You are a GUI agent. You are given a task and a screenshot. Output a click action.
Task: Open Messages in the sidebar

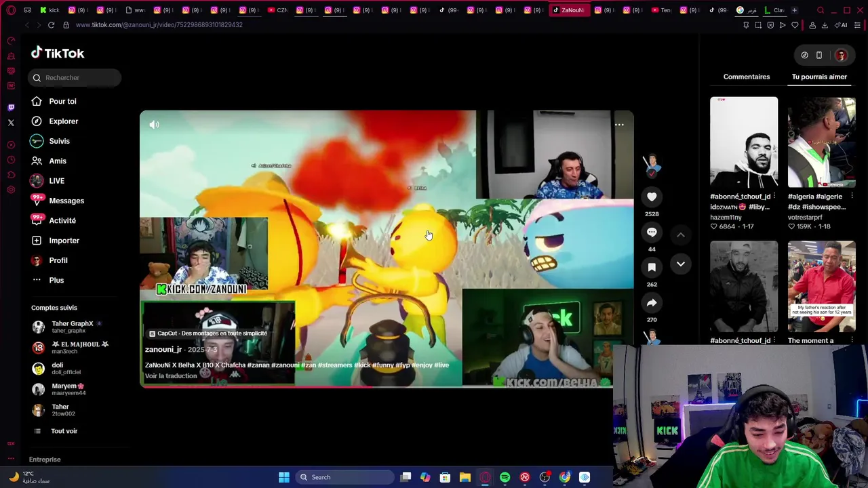pyautogui.click(x=57, y=201)
